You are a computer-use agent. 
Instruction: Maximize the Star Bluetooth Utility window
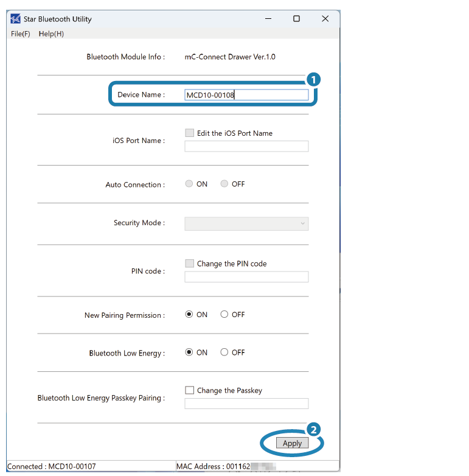(x=296, y=19)
